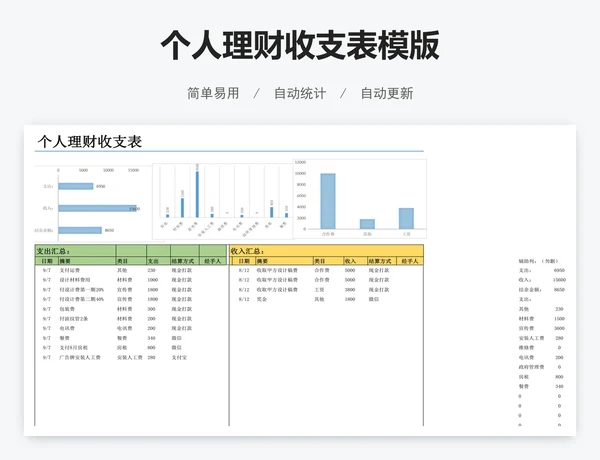Click helper column value 15600
Image resolution: width=600 pixels, height=460 pixels.
pyautogui.click(x=559, y=280)
